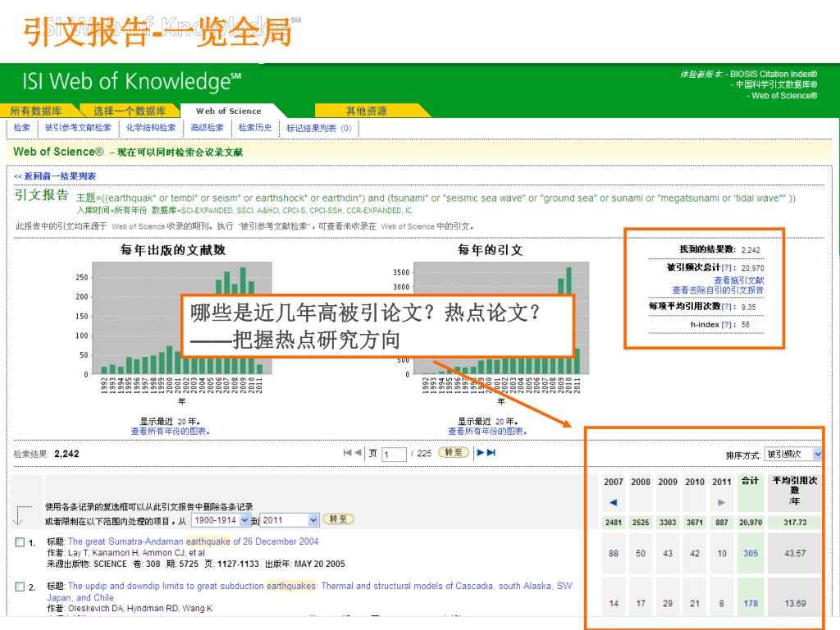This screenshot has height=630, width=840.
Task: Click the 查看施引文献 link
Action: (x=739, y=281)
